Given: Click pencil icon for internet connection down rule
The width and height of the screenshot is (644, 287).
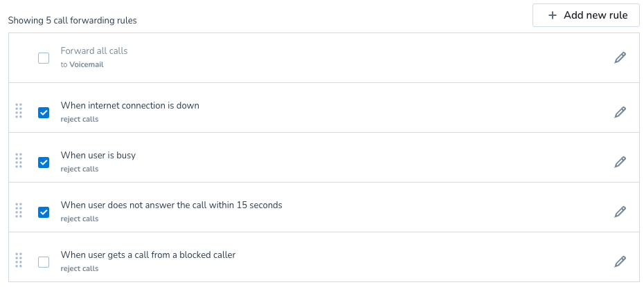Looking at the screenshot, I should (620, 112).
